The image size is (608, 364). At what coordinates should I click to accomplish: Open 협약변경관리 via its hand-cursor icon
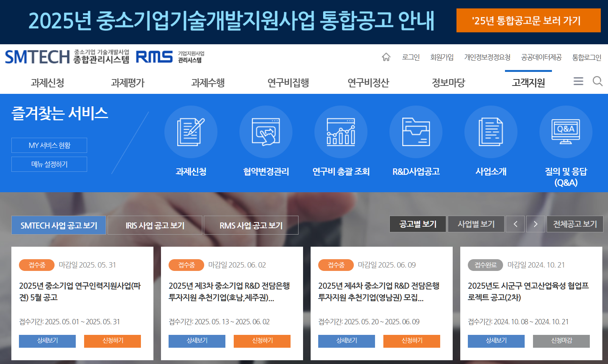(266, 132)
